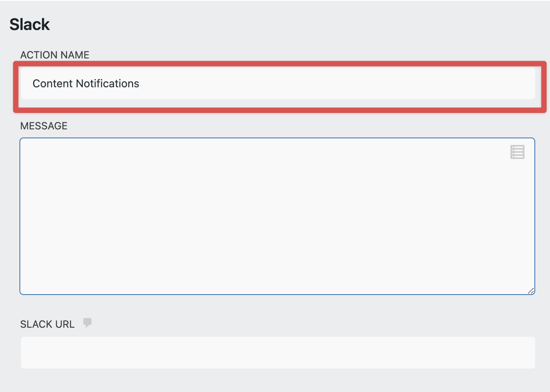
Task: Click the MESSAGE field label
Action: pos(44,126)
